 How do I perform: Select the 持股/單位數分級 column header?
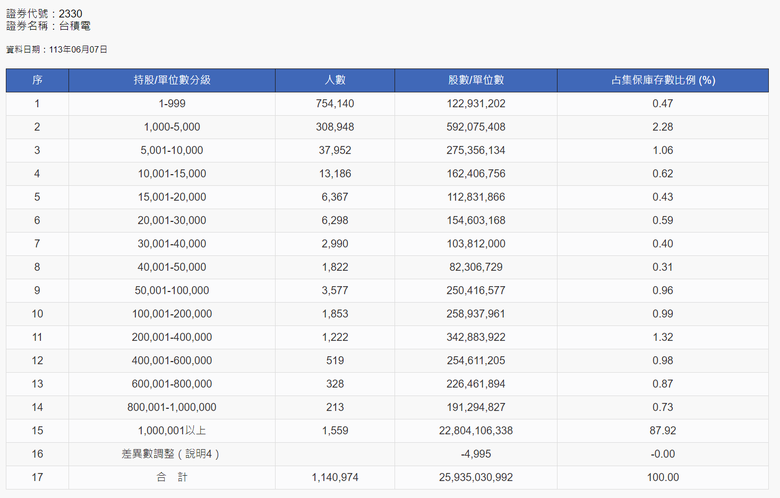172,80
